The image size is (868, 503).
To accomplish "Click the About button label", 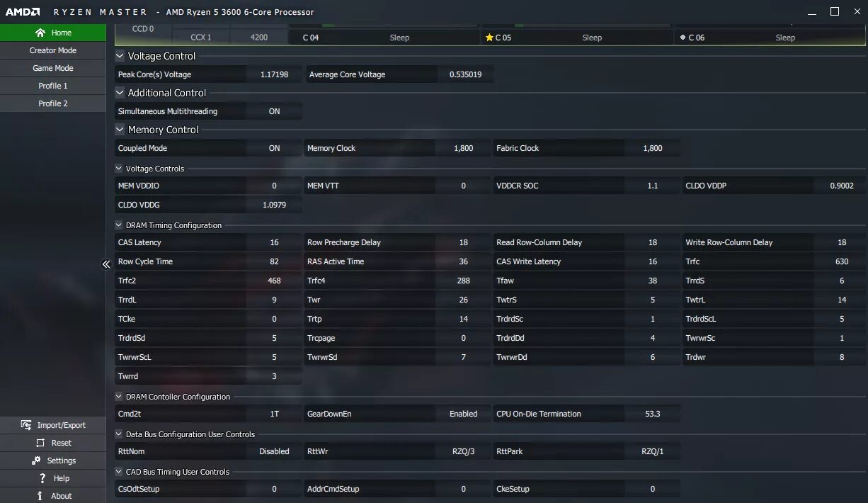I will pyautogui.click(x=62, y=496).
